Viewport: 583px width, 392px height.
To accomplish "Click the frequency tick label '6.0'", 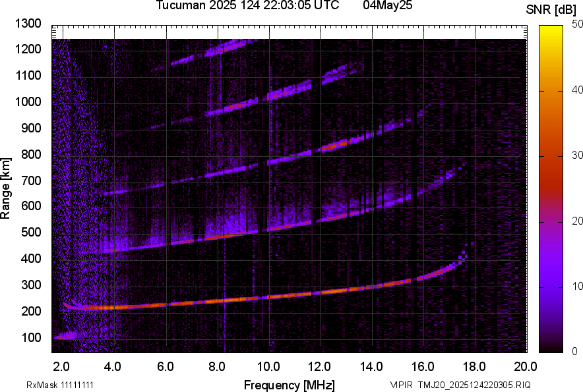I will [166, 367].
